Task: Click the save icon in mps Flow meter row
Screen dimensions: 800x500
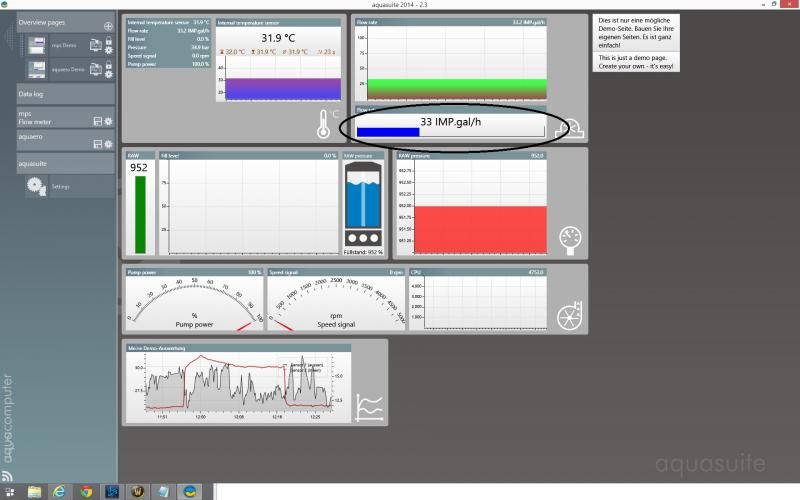Action: pyautogui.click(x=96, y=121)
